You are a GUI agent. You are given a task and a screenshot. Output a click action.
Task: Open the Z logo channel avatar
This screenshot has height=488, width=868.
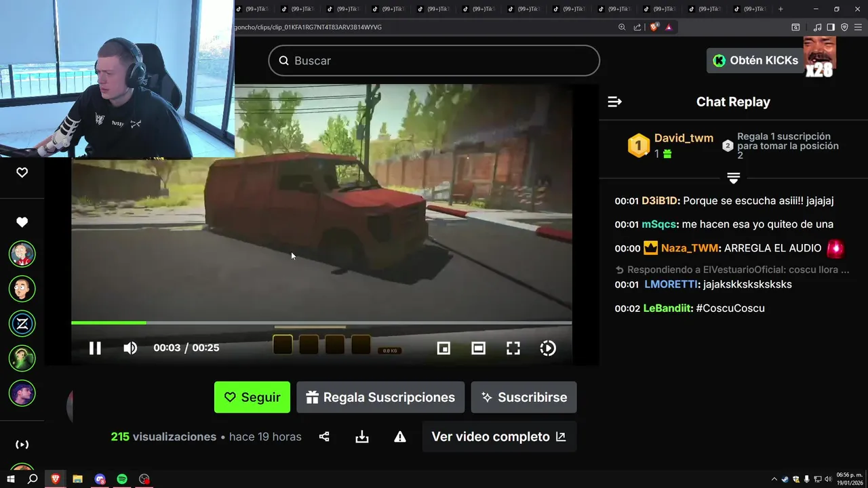22,323
